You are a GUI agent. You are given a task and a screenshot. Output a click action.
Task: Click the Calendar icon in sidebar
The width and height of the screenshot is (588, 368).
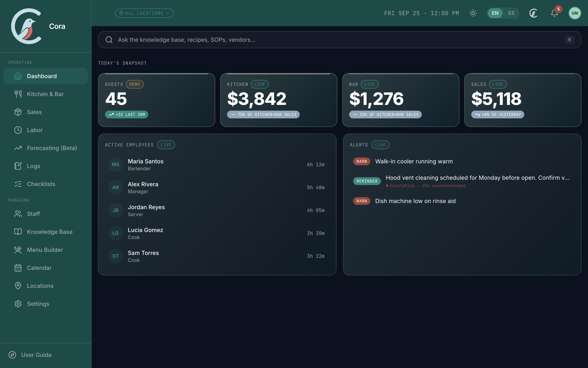18,268
